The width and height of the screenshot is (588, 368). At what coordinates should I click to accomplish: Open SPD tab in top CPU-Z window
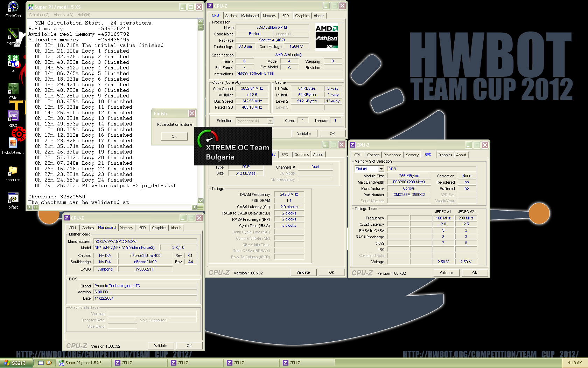point(286,16)
